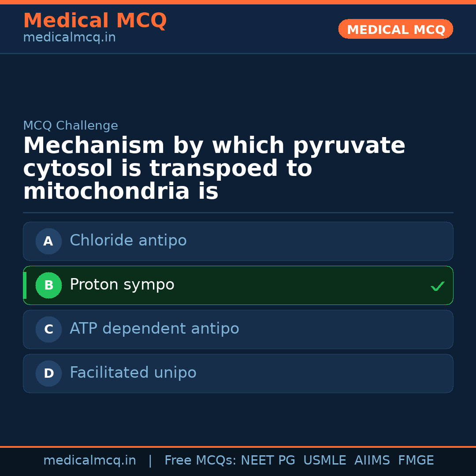The width and height of the screenshot is (476, 476).
Task: Click the letter D option circle
Action: 48,373
